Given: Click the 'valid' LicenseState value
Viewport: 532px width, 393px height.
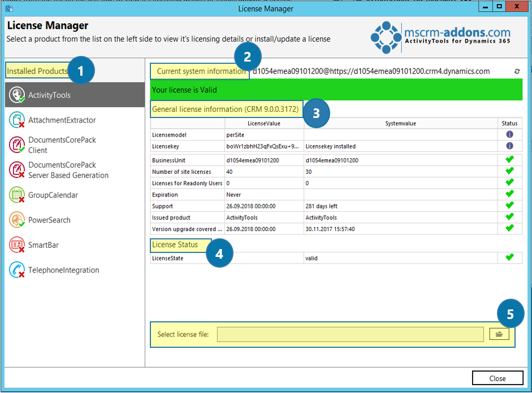Looking at the screenshot, I should 311,258.
